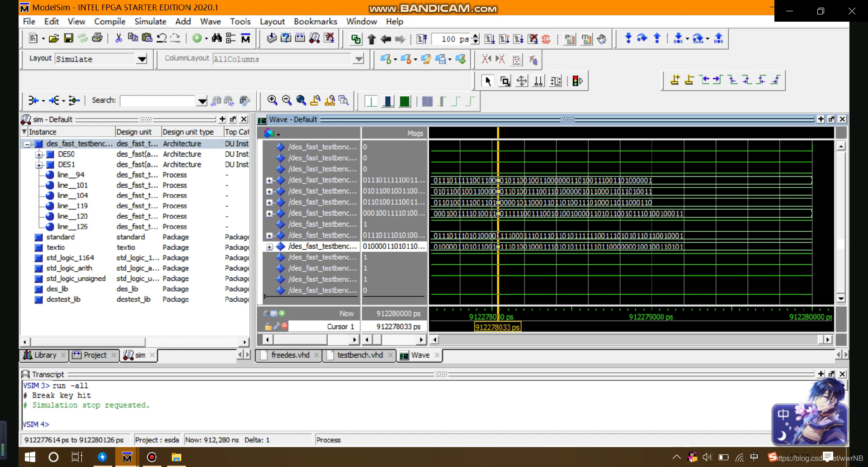Open the Search field dropdown arrow
Image resolution: width=868 pixels, height=467 pixels.
click(x=202, y=101)
